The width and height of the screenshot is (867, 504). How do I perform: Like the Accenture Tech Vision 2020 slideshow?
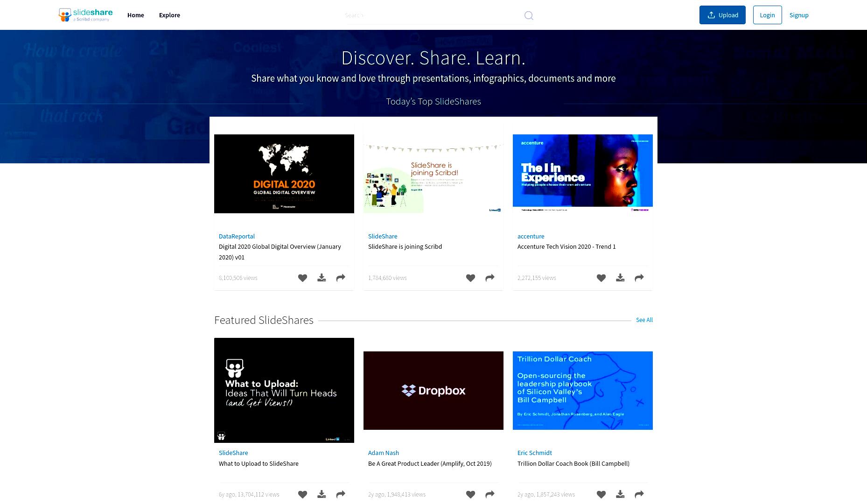pos(601,278)
